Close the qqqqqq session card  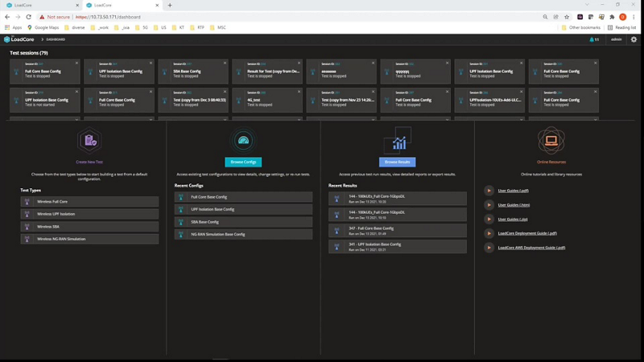[448, 63]
